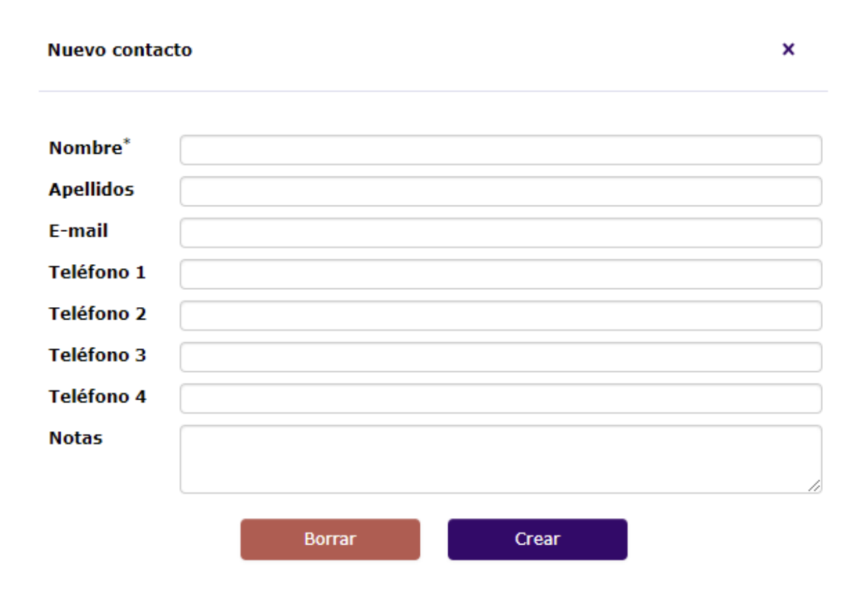
Task: Click the Nombre input field
Action: pos(500,150)
